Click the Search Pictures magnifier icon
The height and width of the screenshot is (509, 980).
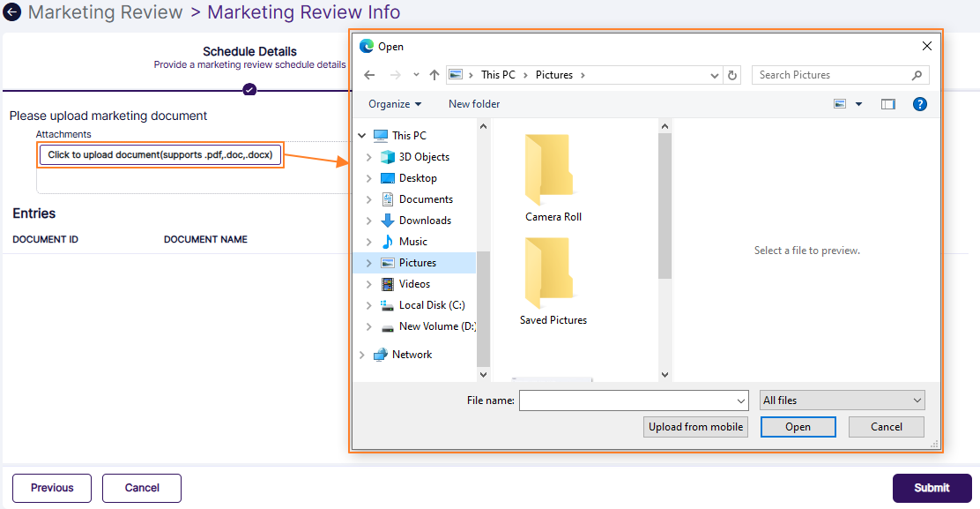point(917,75)
